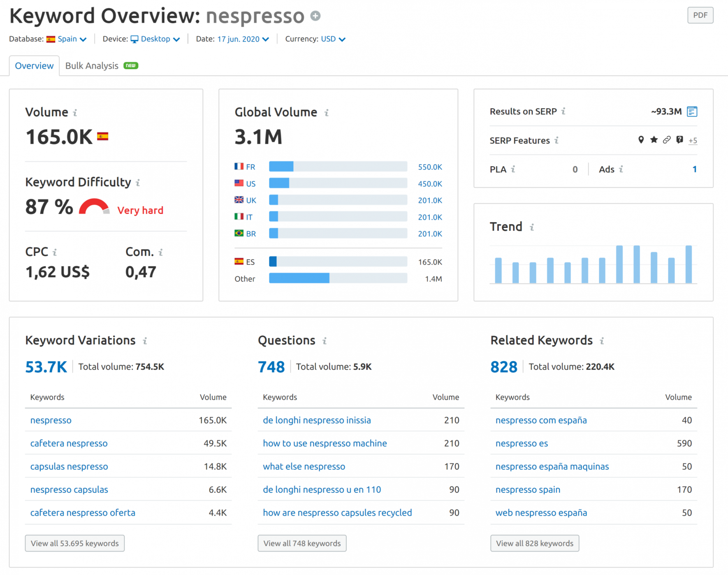Click the Keyword Difficulty red gauge

pyautogui.click(x=94, y=207)
